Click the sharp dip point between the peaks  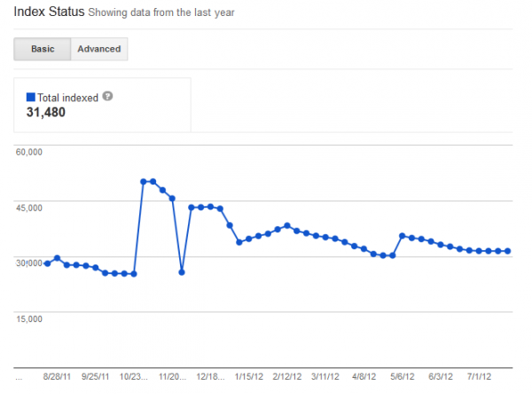(x=182, y=272)
